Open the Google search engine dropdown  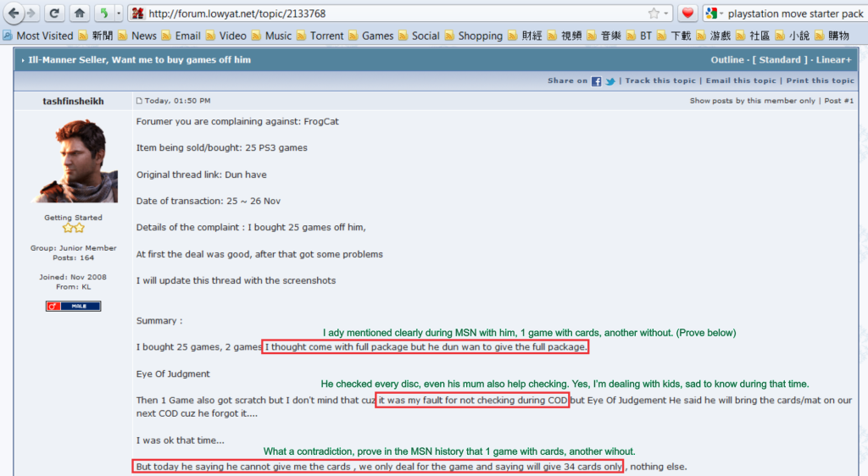(x=715, y=14)
